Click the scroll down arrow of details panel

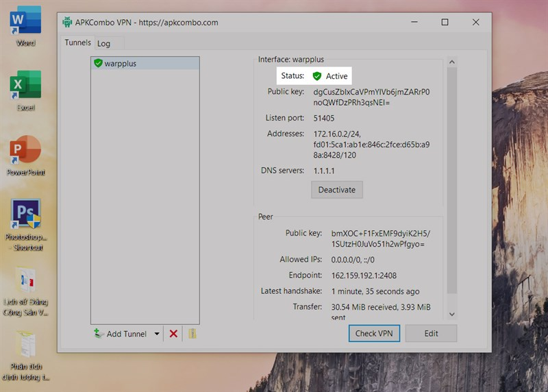[x=452, y=315]
